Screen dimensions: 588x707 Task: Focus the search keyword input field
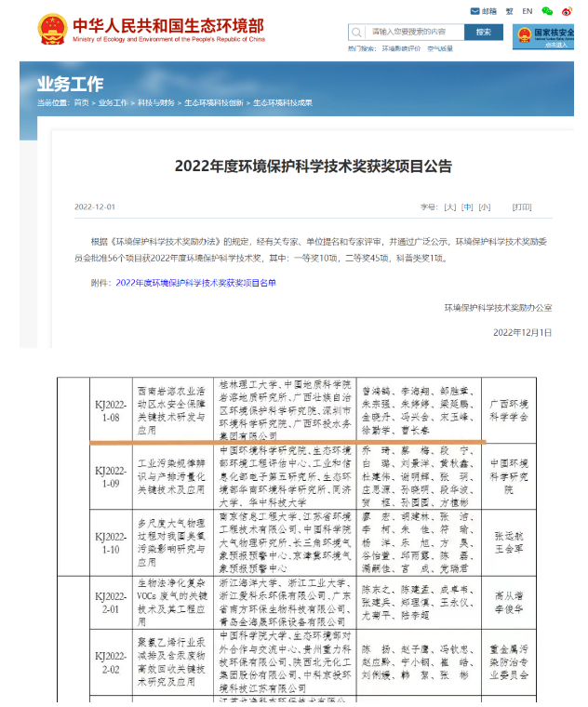click(414, 32)
